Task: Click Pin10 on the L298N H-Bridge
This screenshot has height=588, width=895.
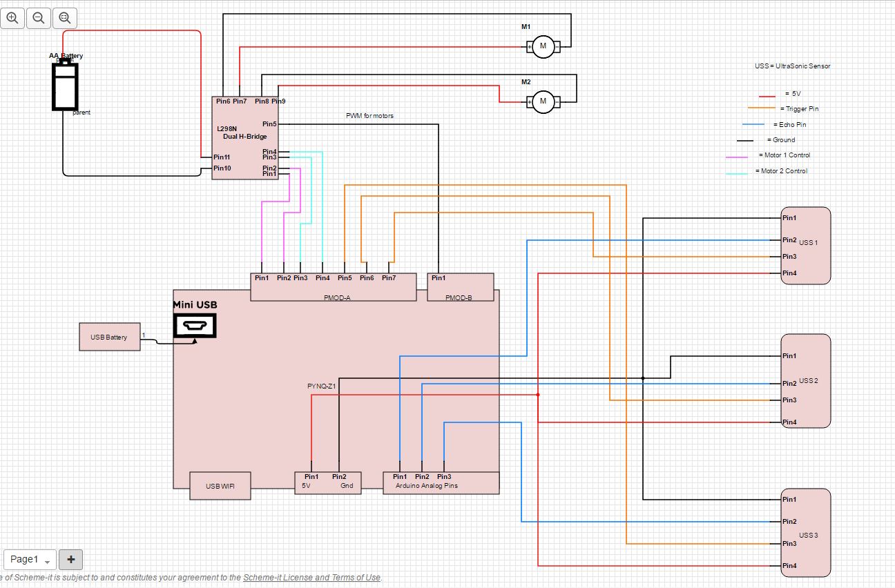Action: pyautogui.click(x=222, y=168)
